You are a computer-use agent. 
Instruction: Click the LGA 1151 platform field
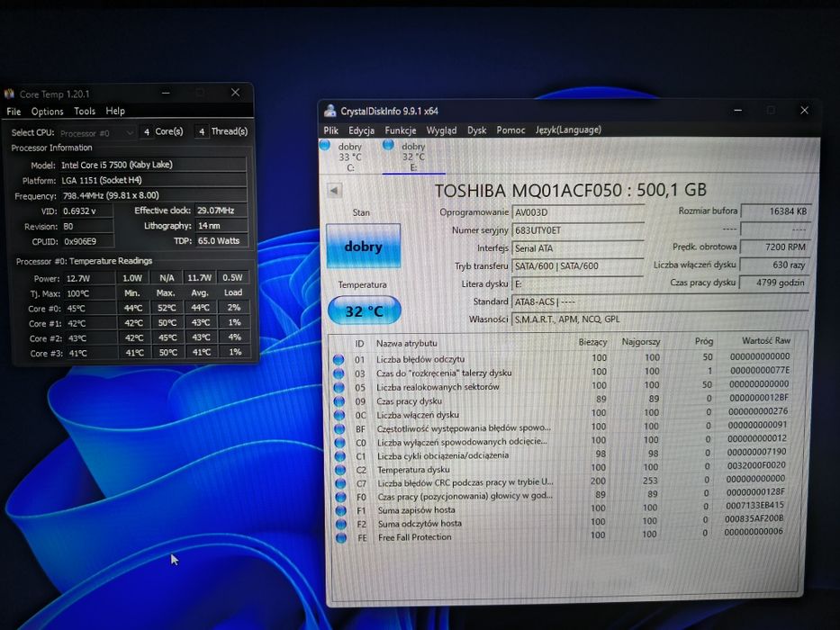pos(152,180)
